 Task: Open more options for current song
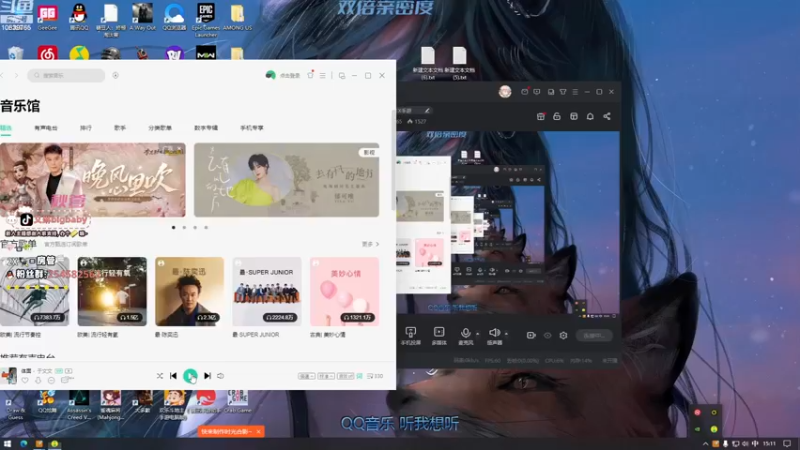[x=51, y=380]
